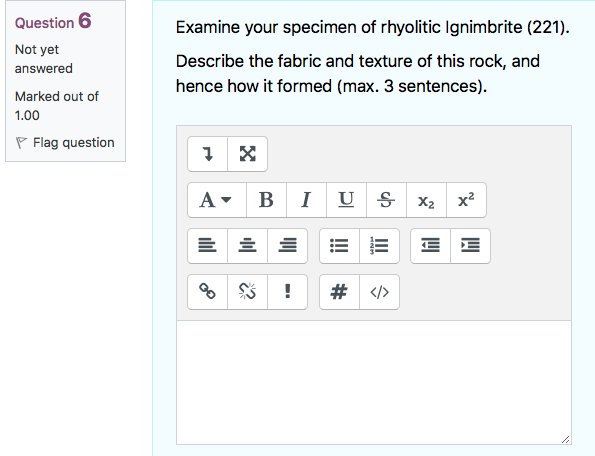Click the exclamation mark button

point(287,292)
